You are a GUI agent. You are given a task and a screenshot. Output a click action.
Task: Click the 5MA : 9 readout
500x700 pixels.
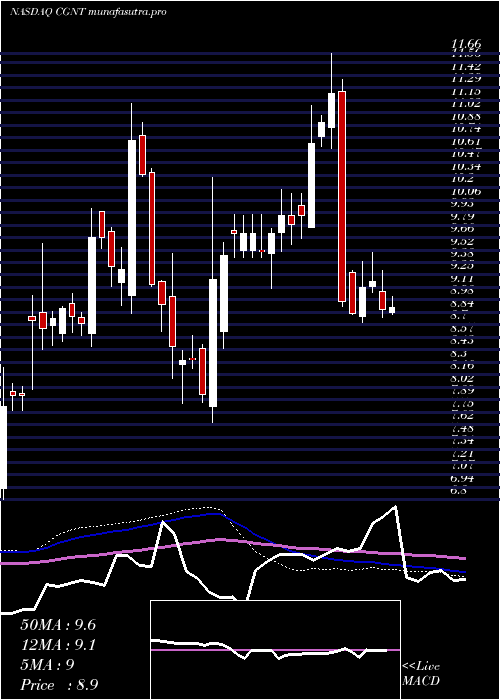click(x=47, y=665)
